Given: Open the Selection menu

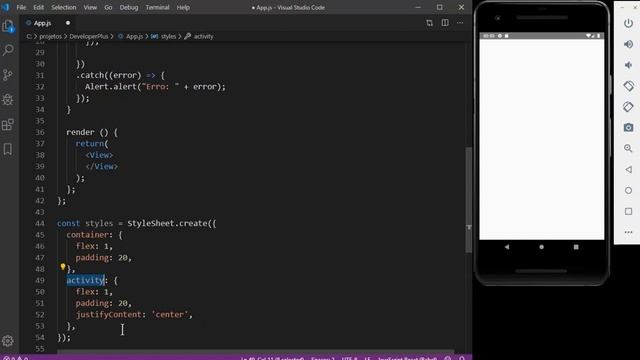Looking at the screenshot, I should click(64, 7).
